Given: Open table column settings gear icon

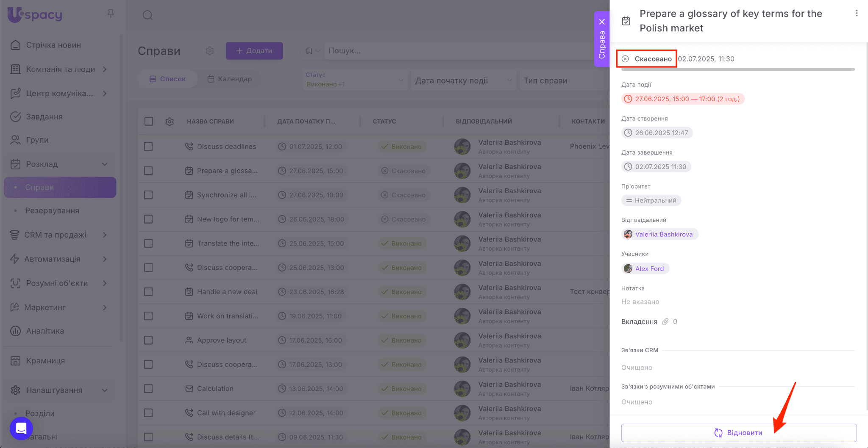Looking at the screenshot, I should pos(170,122).
